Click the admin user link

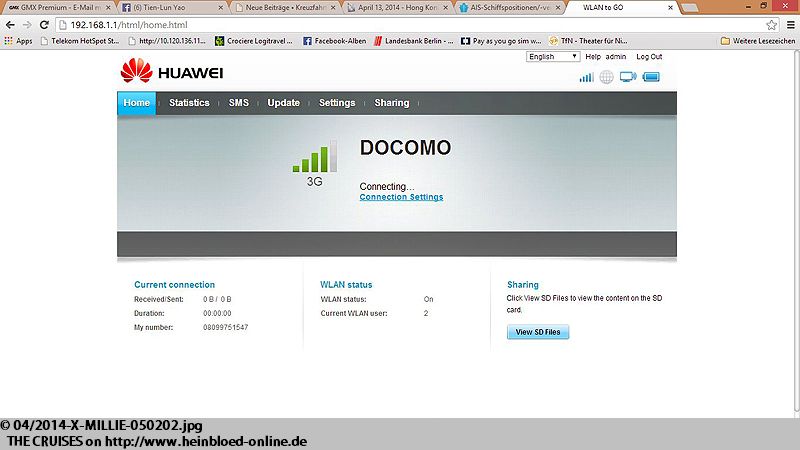(x=616, y=57)
